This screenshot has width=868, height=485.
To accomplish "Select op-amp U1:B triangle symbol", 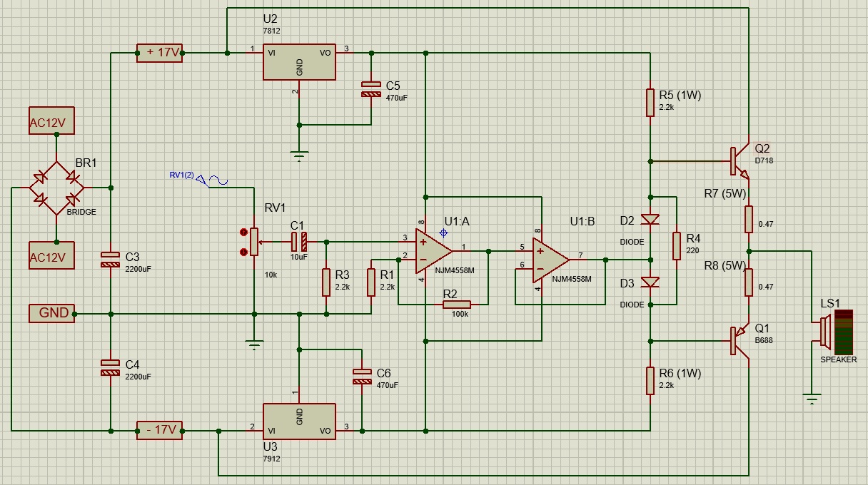I will pos(550,260).
